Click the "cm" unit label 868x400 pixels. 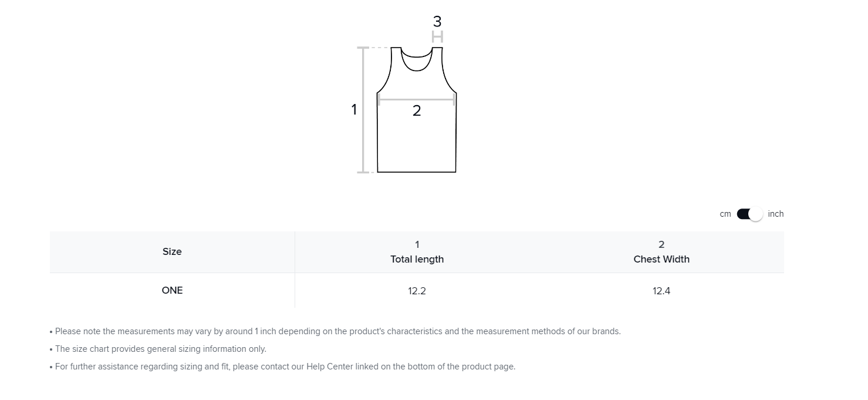pyautogui.click(x=725, y=214)
